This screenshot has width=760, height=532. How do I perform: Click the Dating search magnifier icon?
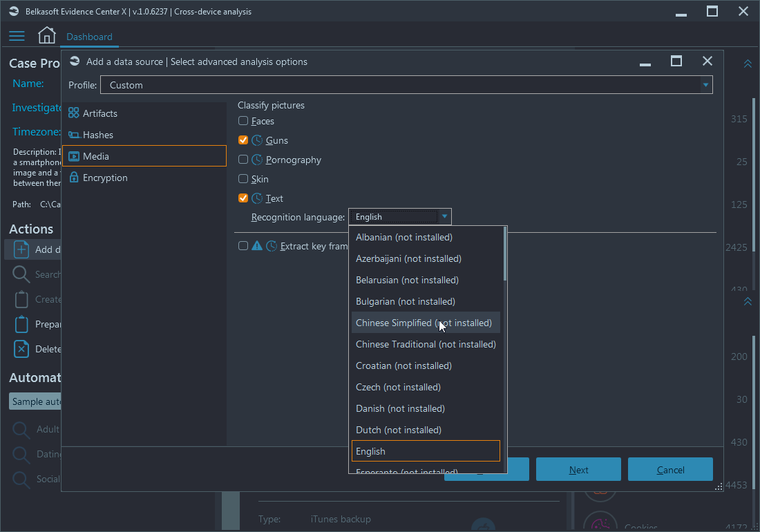[x=21, y=455]
